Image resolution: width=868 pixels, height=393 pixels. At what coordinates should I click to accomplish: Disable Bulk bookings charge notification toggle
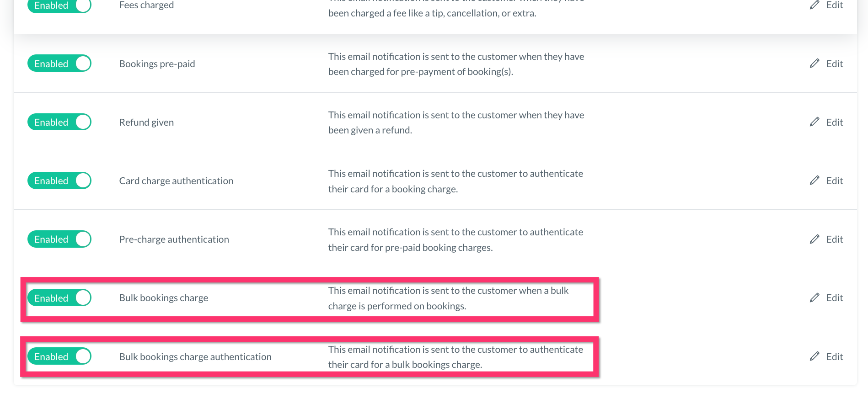(59, 298)
